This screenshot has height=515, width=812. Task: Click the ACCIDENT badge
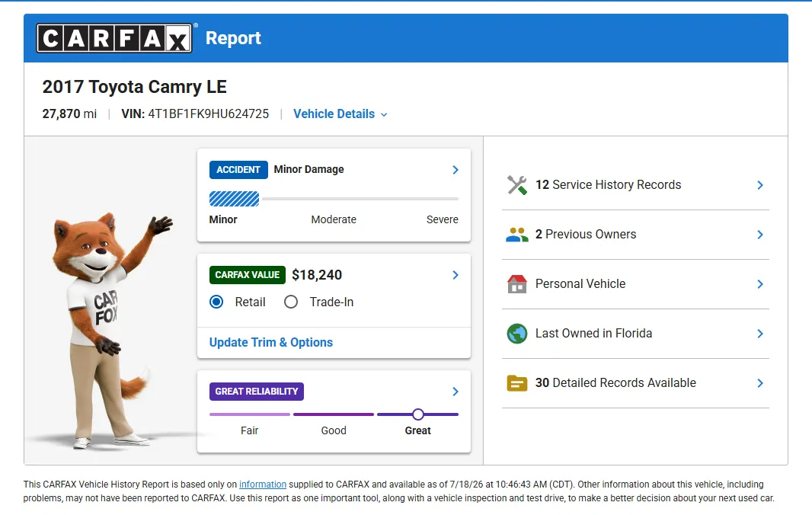238,170
